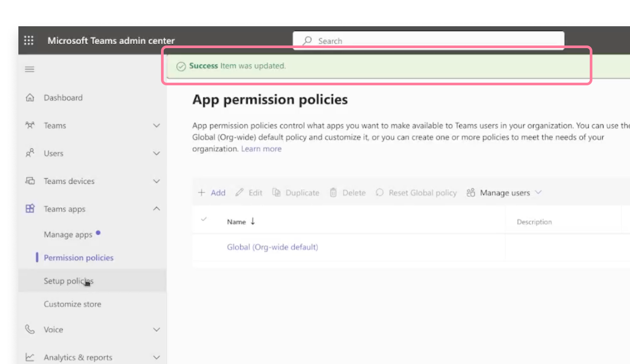Expand the Voice section chevron
The image size is (630, 364).
tap(156, 329)
